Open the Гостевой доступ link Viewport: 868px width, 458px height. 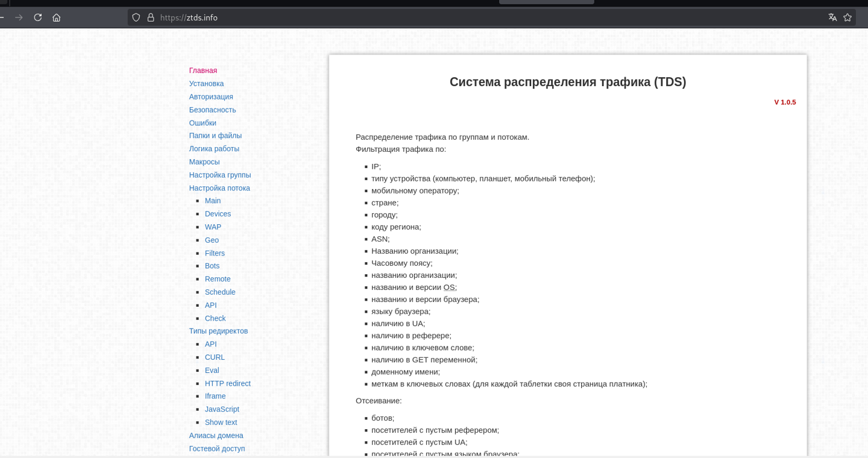click(x=217, y=448)
